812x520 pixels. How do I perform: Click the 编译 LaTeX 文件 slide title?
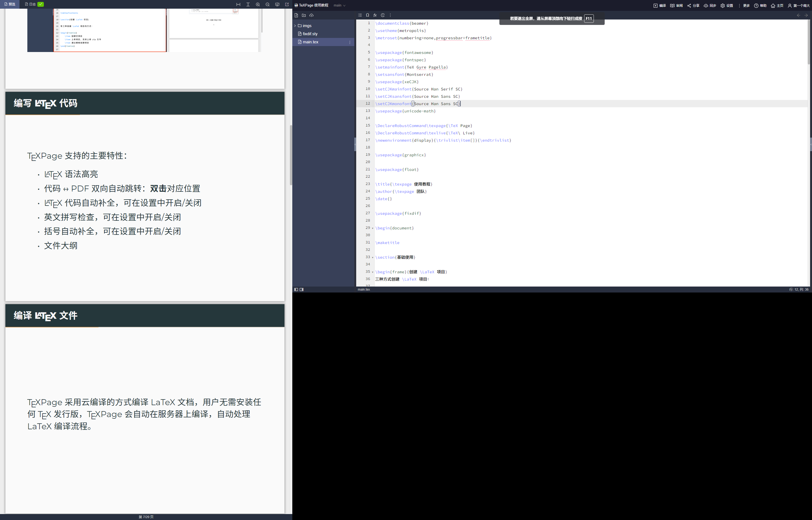45,316
